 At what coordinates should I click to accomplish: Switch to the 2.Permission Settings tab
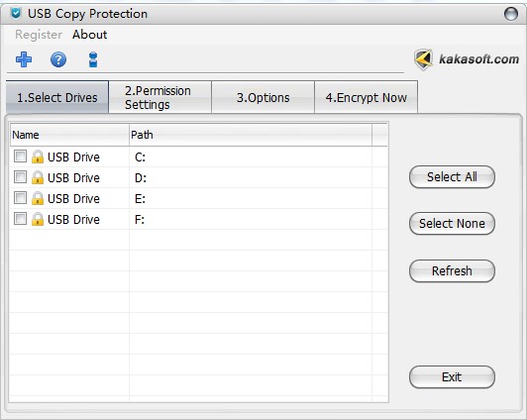click(x=160, y=97)
